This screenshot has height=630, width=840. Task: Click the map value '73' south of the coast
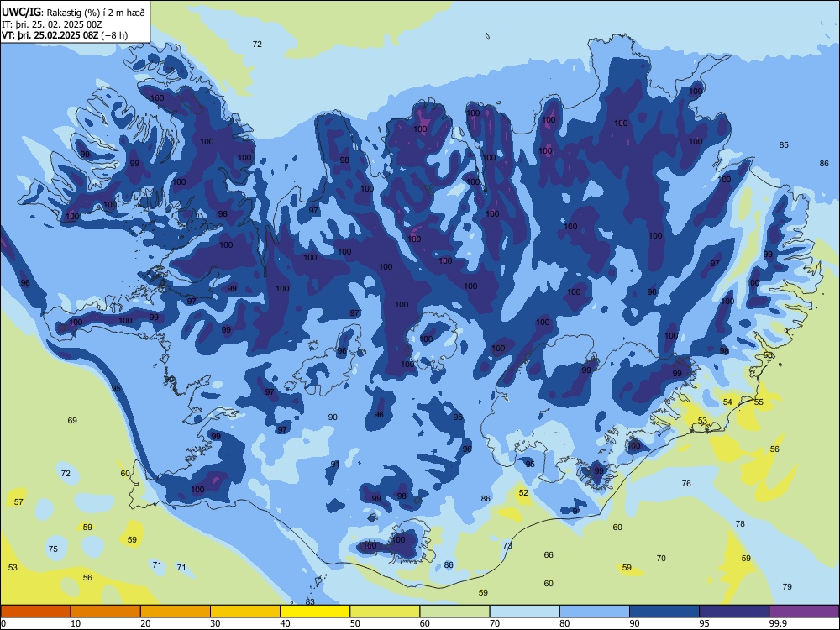507,545
